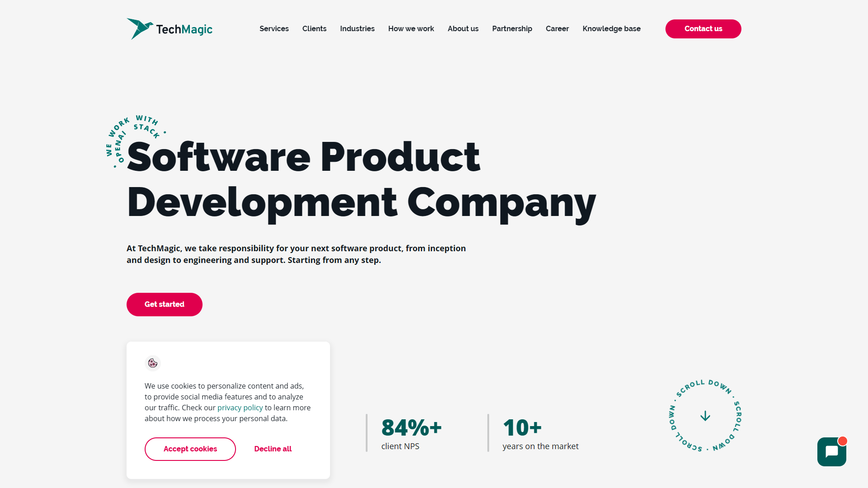Screen dimensions: 868x488
Task: Click the cookie/biscuit icon in consent popup
Action: click(152, 363)
